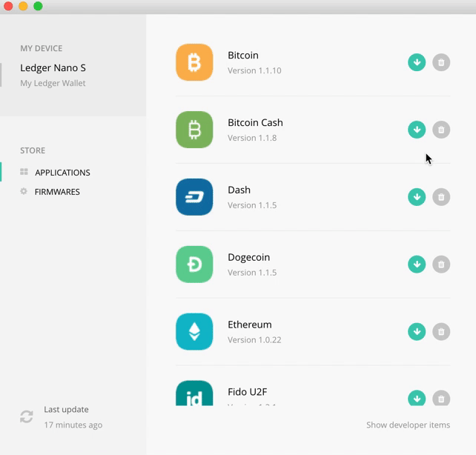Click the Dash app name
476x455 pixels.
[x=239, y=190]
